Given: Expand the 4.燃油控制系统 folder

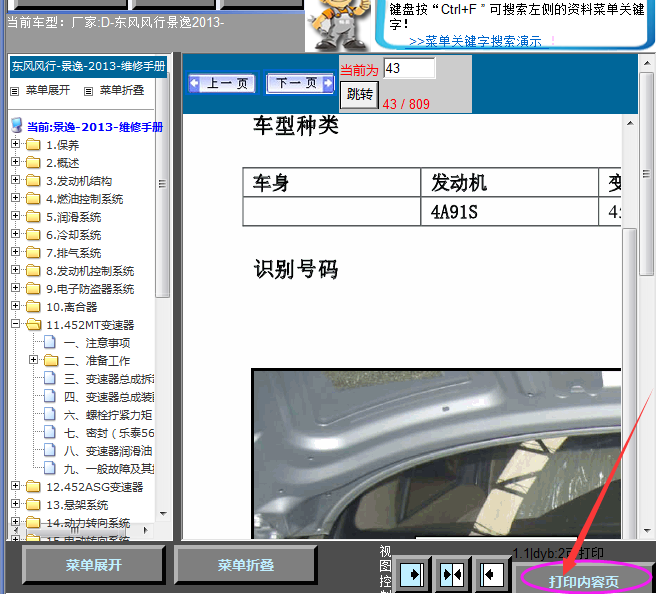Looking at the screenshot, I should [x=15, y=197].
